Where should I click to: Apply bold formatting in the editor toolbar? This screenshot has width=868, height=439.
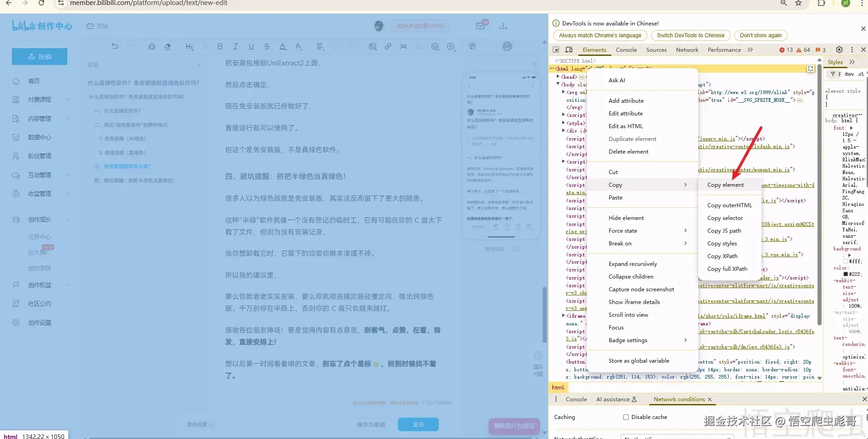(220, 46)
